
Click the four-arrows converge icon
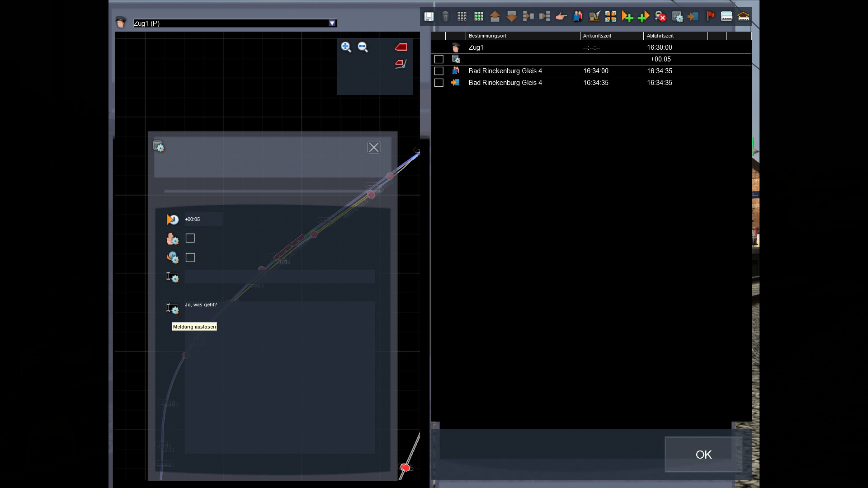pyautogui.click(x=611, y=17)
